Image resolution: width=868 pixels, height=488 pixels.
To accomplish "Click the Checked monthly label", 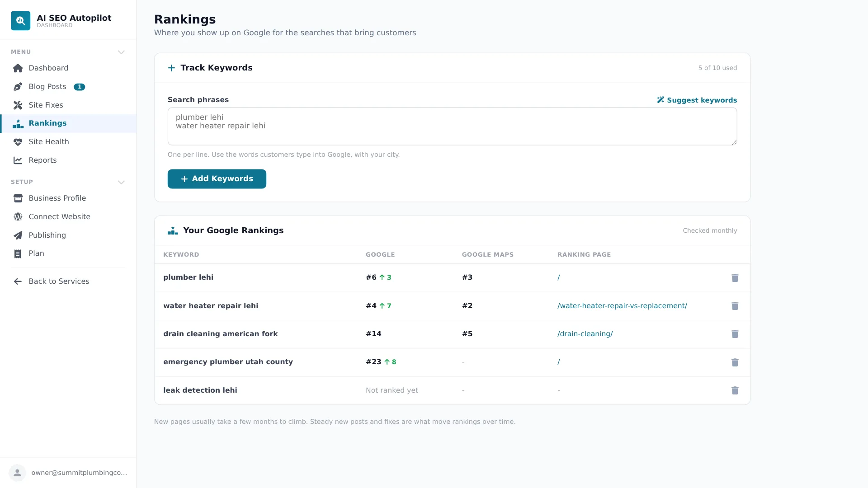I will point(710,231).
